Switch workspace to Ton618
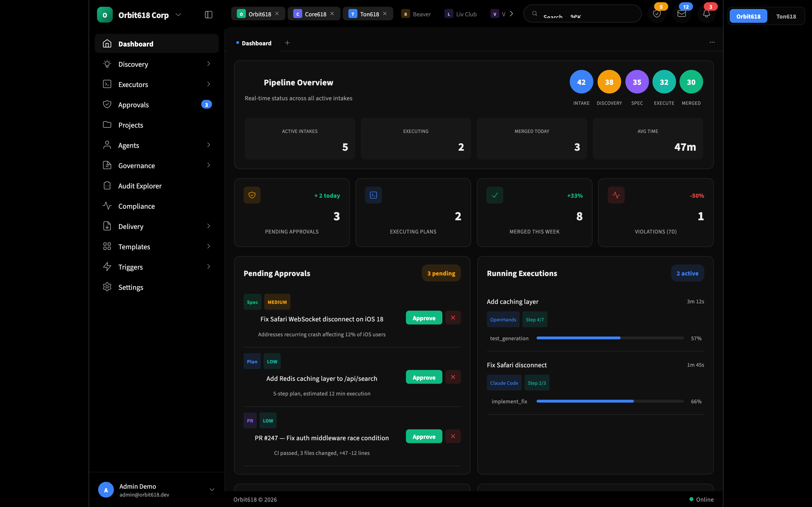812x507 pixels. point(787,16)
